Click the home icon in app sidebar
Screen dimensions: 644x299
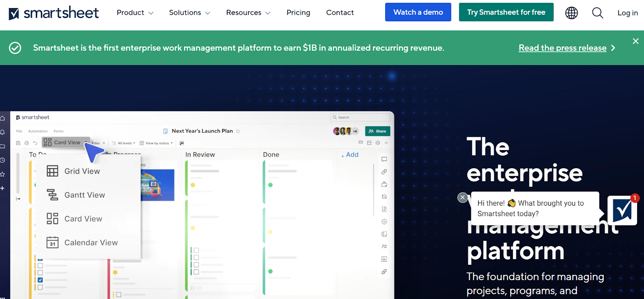(2, 118)
